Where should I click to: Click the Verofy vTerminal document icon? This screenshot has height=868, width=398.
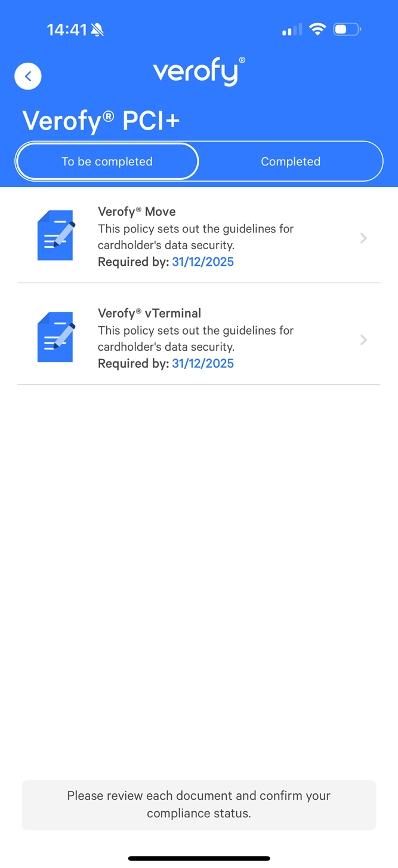(56, 337)
